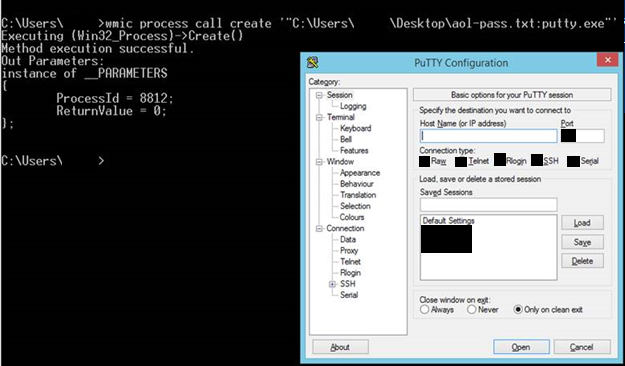Screen dimensions: 625x366
Task: Collapse the Connection tree node
Action: (319, 228)
